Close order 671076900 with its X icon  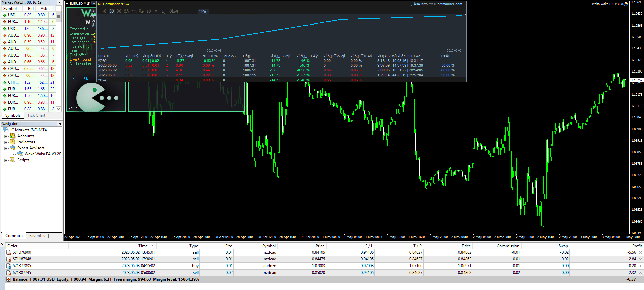point(640,252)
